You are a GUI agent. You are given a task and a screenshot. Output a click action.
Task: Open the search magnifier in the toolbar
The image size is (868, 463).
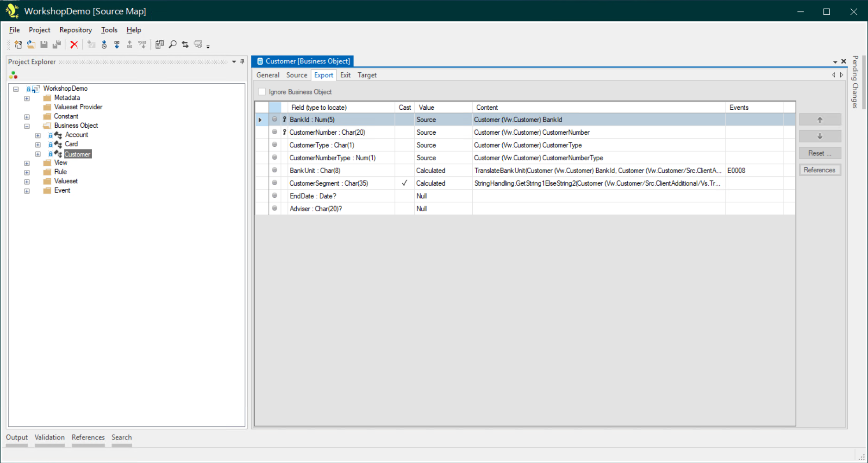point(173,44)
